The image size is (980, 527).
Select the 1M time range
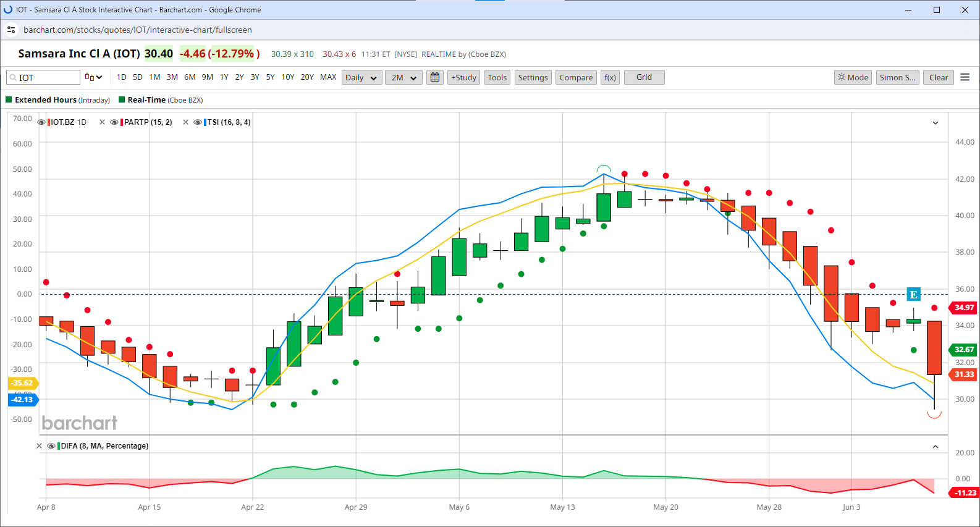[154, 77]
